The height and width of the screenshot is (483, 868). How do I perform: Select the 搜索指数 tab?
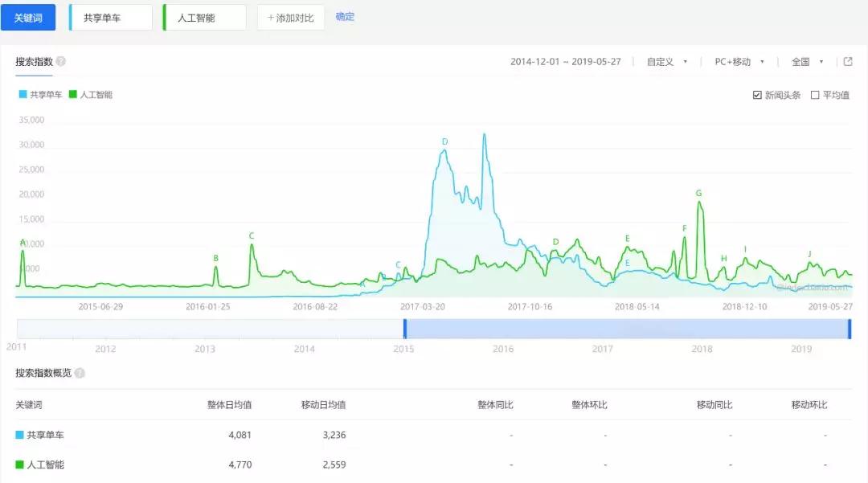(x=35, y=62)
